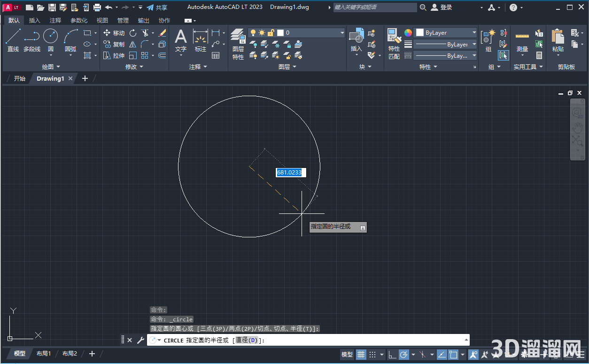Click the Copy (复制) tool
589x364 pixels.
click(x=114, y=44)
